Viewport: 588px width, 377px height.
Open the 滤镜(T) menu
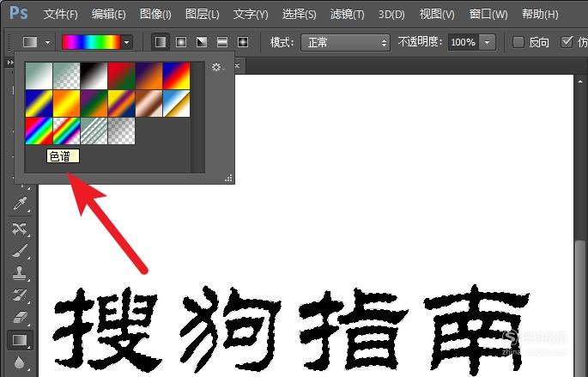tap(347, 15)
